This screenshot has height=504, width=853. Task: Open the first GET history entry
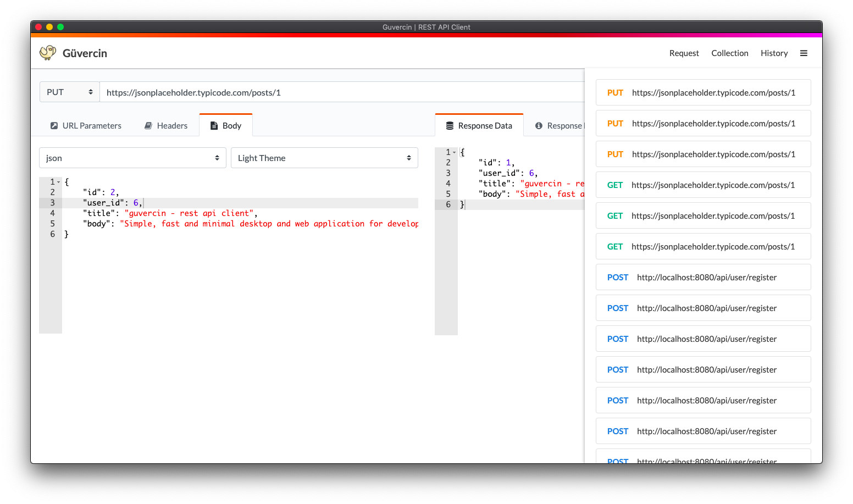point(704,185)
